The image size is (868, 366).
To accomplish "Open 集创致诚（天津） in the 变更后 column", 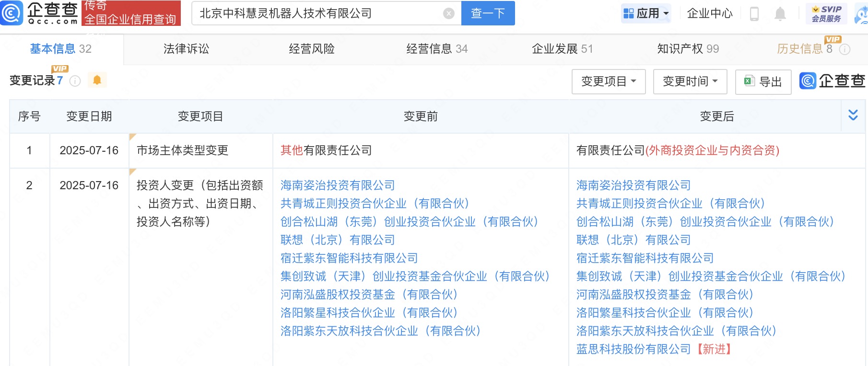I will pos(711,276).
